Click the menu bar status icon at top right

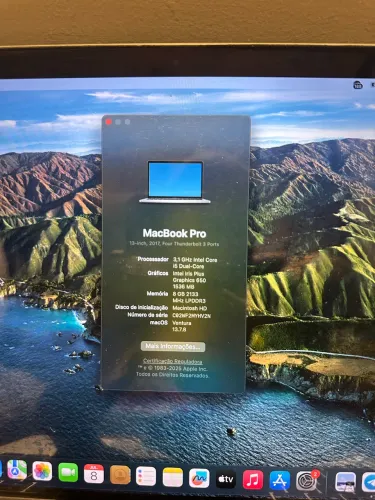358,85
